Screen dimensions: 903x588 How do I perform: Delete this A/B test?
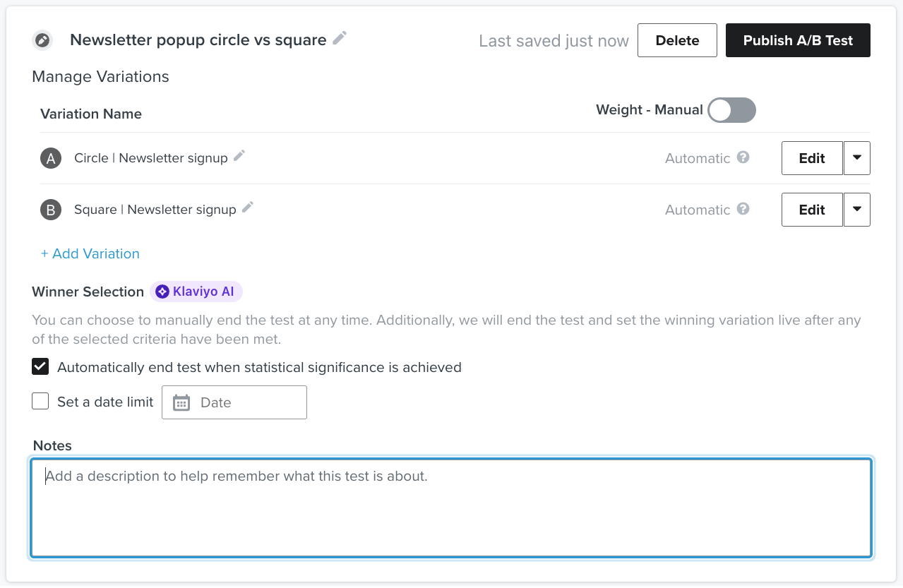tap(677, 40)
